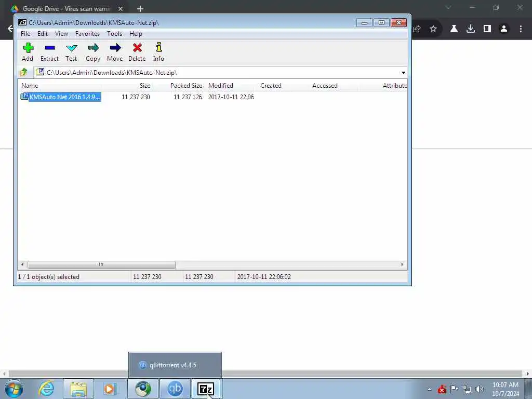This screenshot has height=399, width=532.
Task: Open the Favorites menu
Action: (87, 34)
